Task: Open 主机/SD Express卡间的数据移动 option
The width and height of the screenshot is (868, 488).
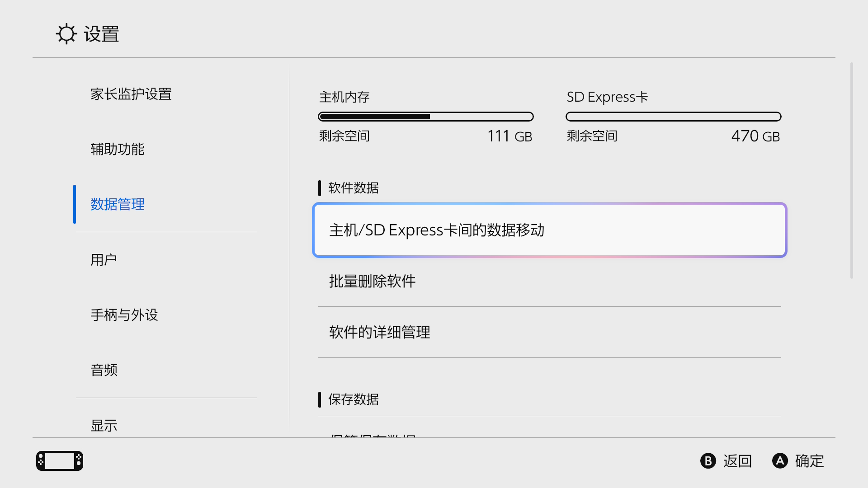Action: (549, 230)
